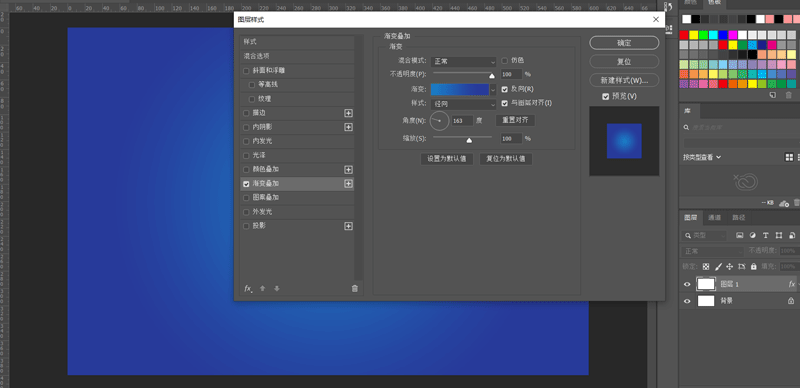Click 缩放(S) slider handle

tap(469, 140)
